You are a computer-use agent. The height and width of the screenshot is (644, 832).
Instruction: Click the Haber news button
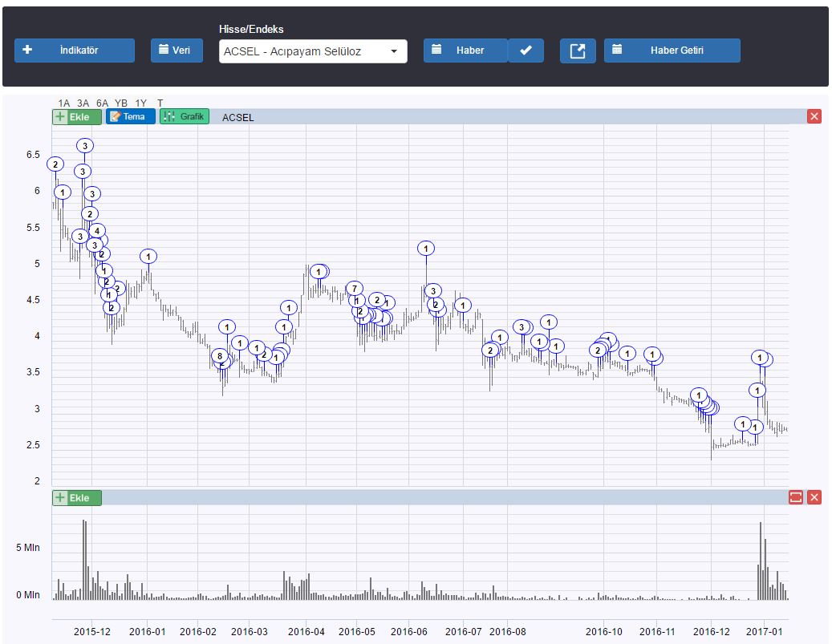pos(465,51)
